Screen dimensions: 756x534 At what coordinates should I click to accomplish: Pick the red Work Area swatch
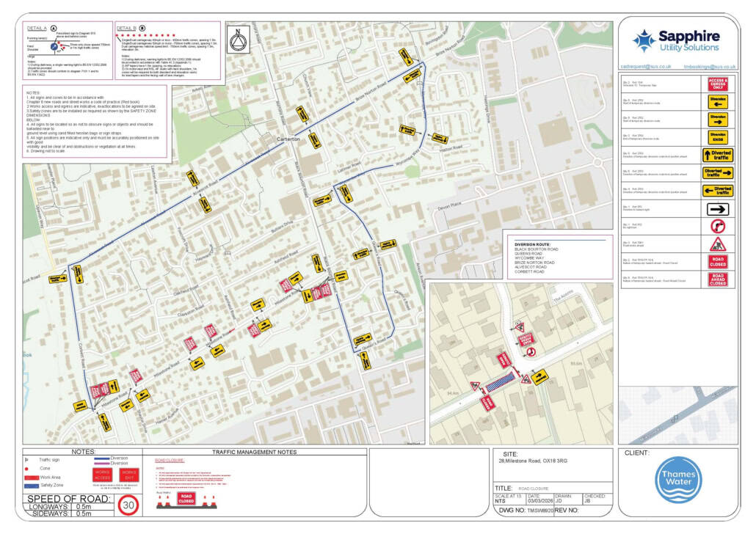(32, 477)
